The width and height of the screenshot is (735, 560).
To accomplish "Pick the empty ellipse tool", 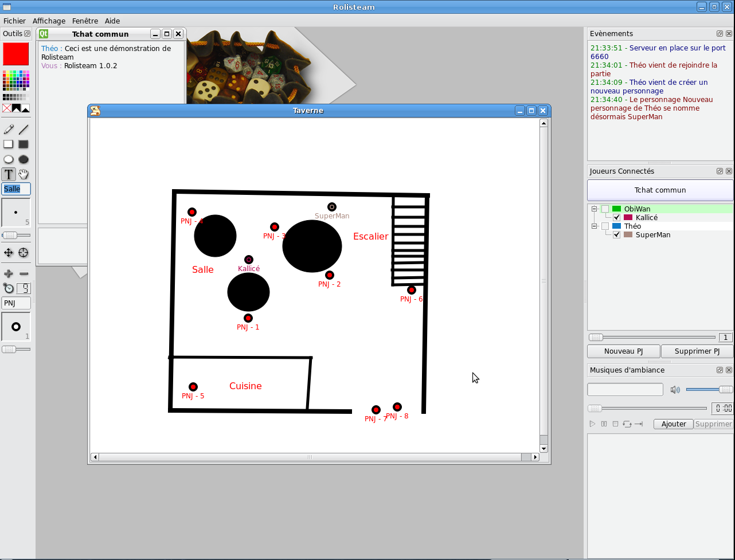I will click(x=9, y=159).
